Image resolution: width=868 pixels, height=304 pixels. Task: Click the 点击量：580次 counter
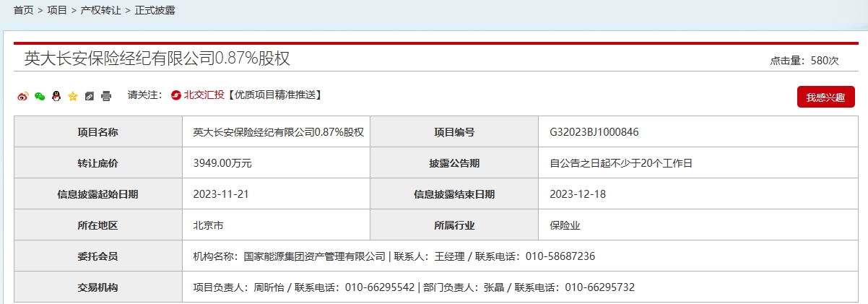pyautogui.click(x=804, y=61)
